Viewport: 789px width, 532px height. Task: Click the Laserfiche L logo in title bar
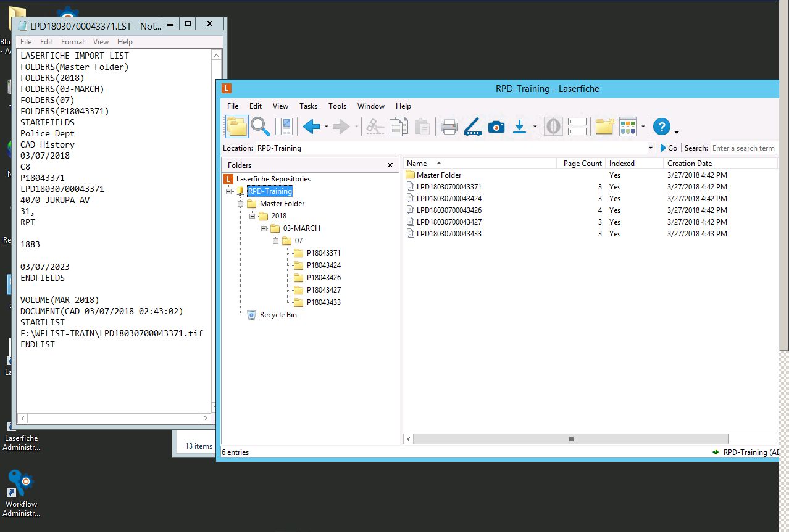(227, 88)
